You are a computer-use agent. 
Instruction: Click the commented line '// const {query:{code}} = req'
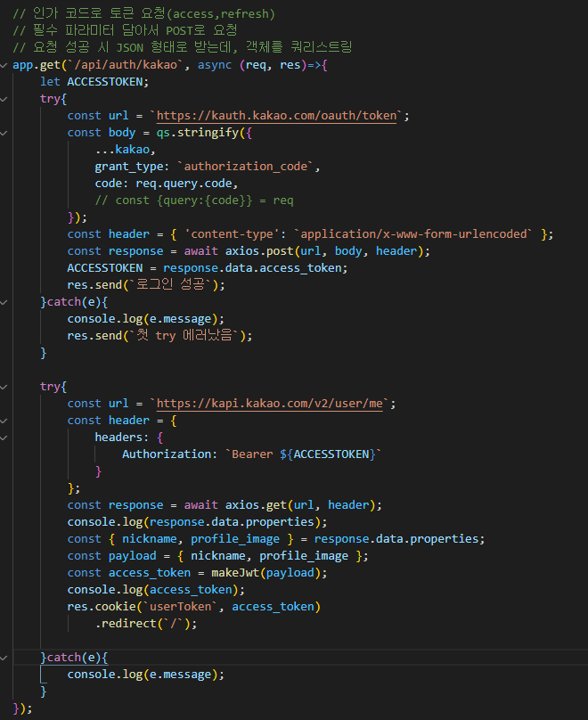click(x=194, y=200)
